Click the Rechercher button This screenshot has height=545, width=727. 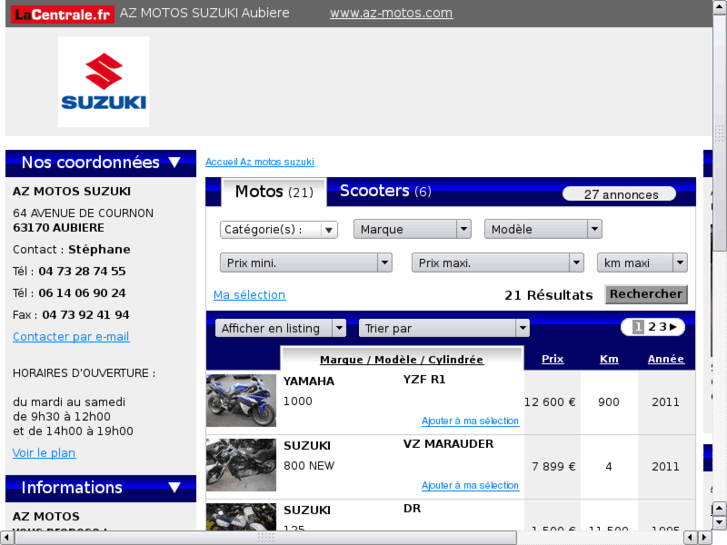[x=646, y=294]
